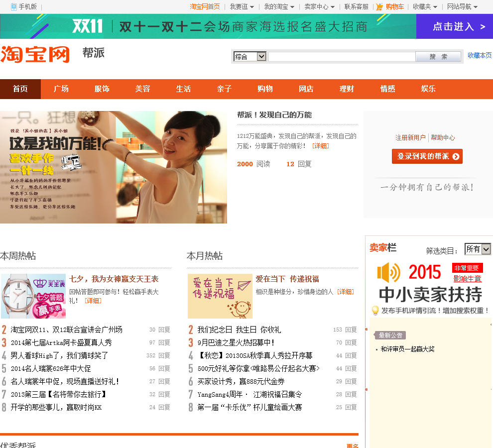Screen dimensions: 493x448
Task: Open the 购物 navigation tab
Action: (265, 89)
